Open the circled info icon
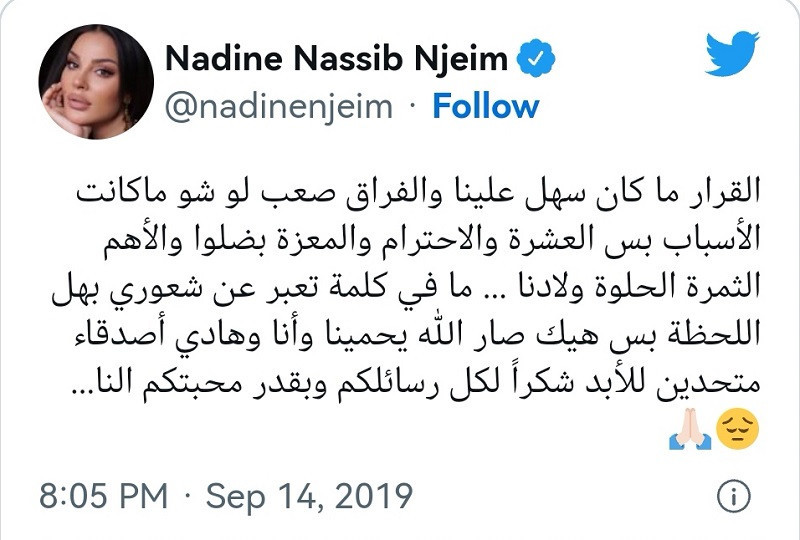The height and width of the screenshot is (540, 800). [x=734, y=495]
